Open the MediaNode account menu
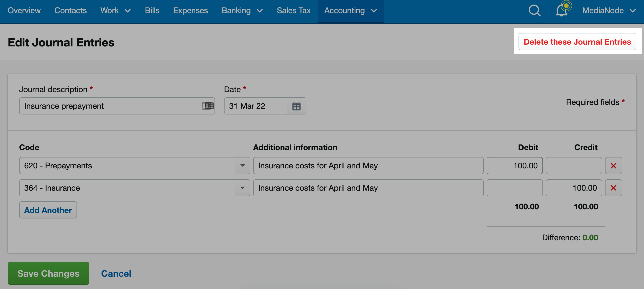The width and height of the screenshot is (644, 289). click(609, 11)
